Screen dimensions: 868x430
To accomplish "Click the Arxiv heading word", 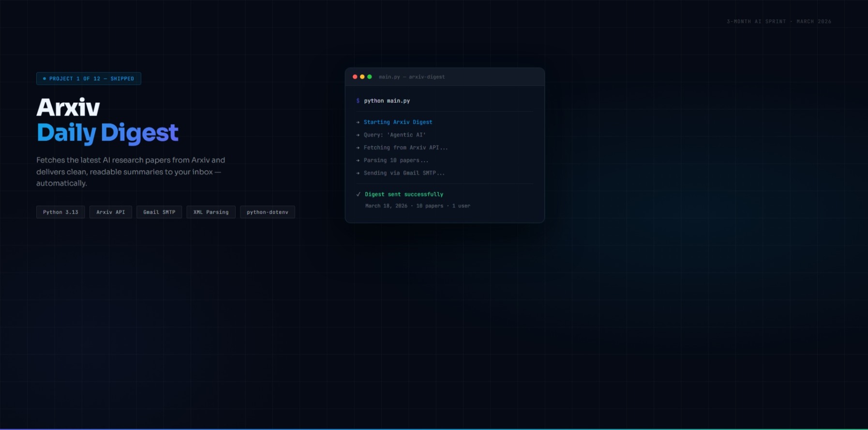I will 68,107.
